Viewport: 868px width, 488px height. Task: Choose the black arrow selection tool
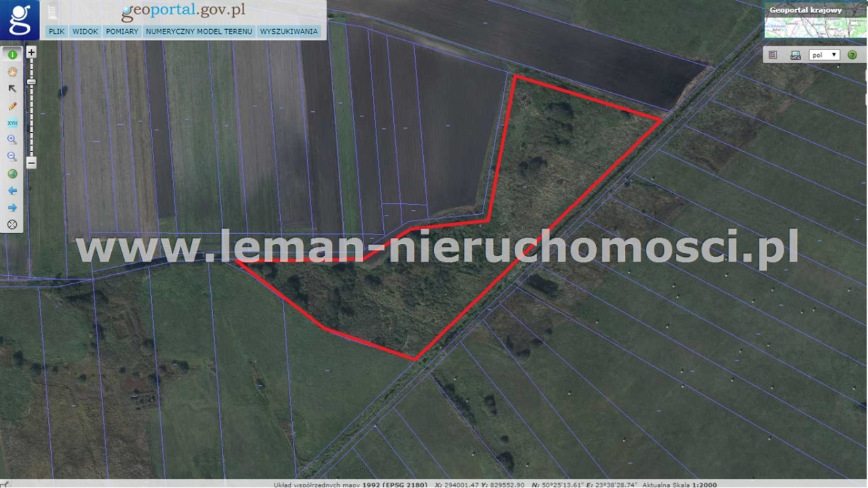12,89
